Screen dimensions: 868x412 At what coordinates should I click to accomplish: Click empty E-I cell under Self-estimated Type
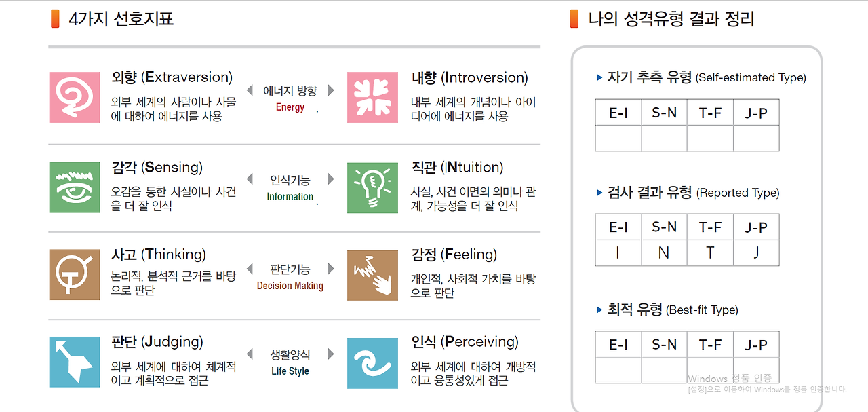[x=618, y=138]
